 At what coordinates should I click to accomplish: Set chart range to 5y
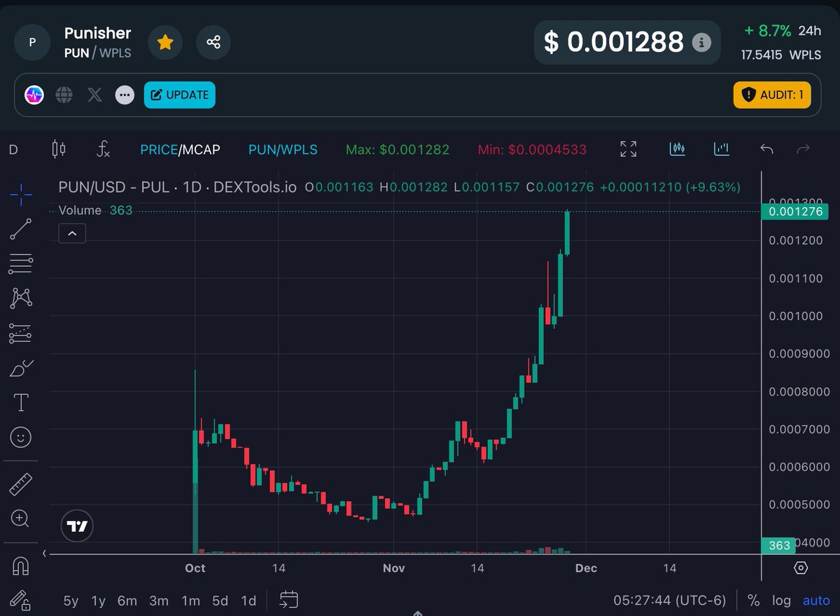tap(71, 601)
